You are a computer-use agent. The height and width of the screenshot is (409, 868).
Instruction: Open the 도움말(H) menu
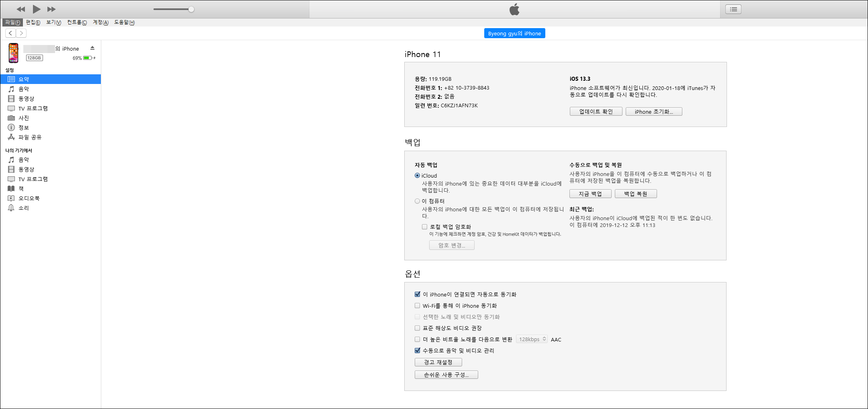[124, 22]
